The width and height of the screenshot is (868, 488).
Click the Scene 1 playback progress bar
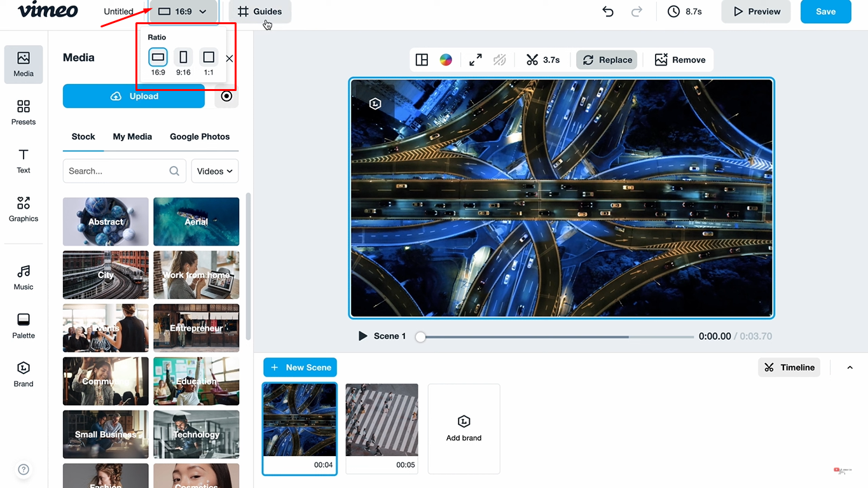[557, 337]
